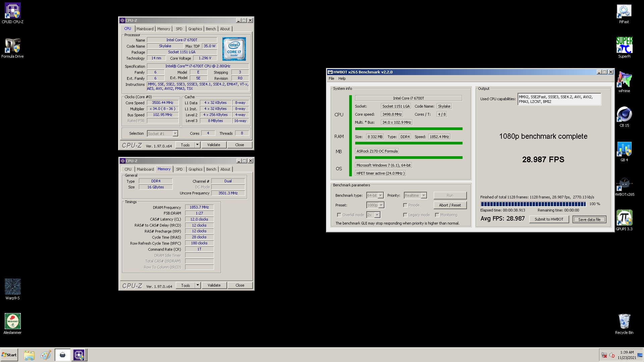Click Submit to HWBOT button
Screen dimensions: 644x362
(549, 219)
